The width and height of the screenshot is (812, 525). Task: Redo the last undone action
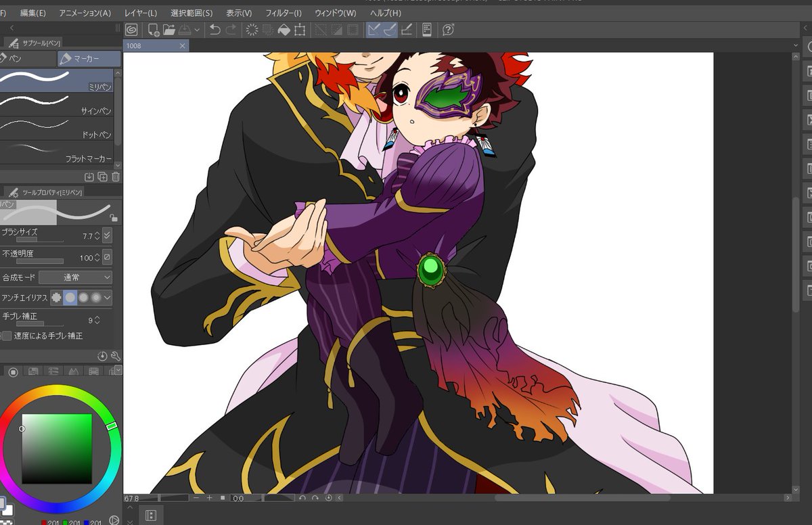tap(231, 30)
